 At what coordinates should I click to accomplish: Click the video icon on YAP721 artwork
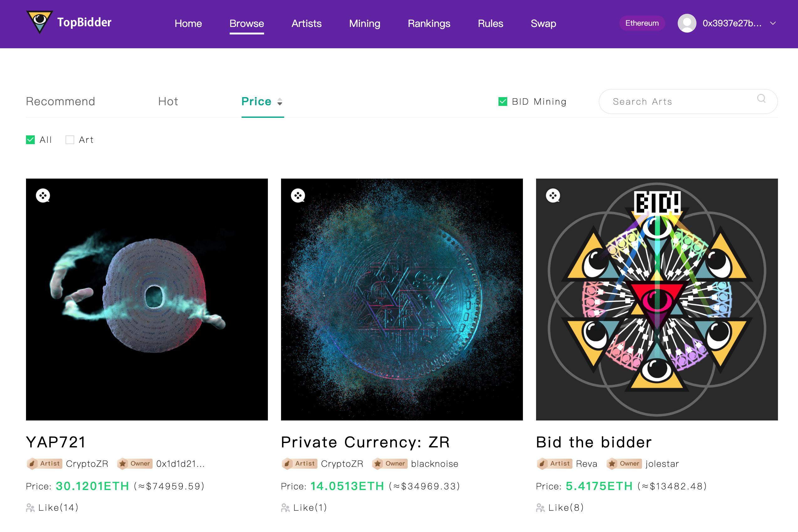[x=44, y=196]
